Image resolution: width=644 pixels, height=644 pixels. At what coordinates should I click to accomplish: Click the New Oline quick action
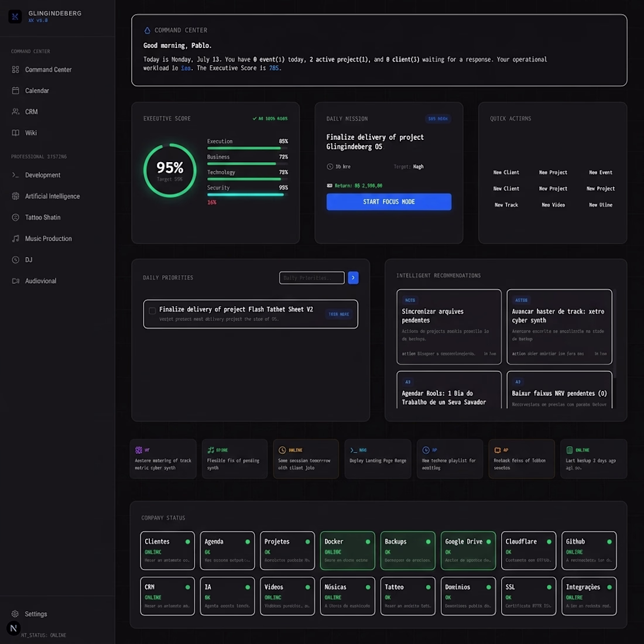click(x=601, y=205)
